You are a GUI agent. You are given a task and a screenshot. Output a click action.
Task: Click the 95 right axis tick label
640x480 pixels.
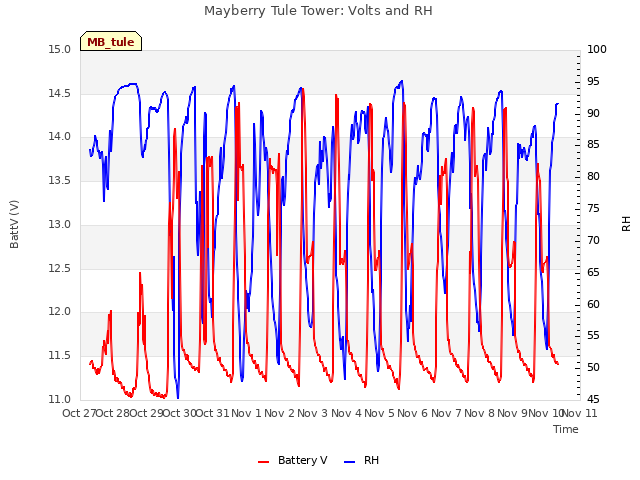click(x=593, y=82)
